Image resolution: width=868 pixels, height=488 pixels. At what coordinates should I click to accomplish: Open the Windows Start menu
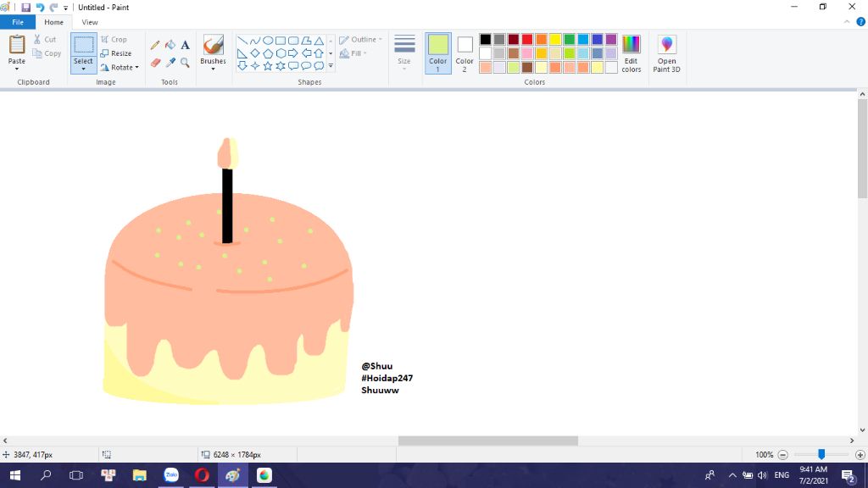pyautogui.click(x=15, y=475)
